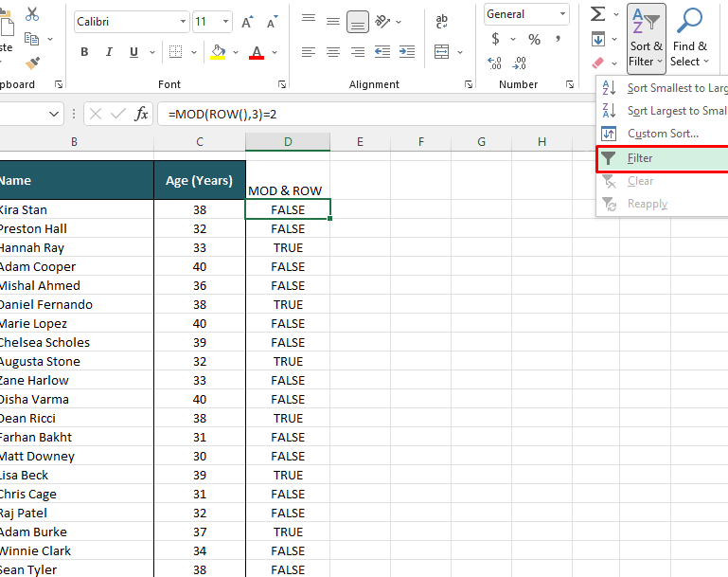This screenshot has width=728, height=577.
Task: Click the Copy icon
Action: click(31, 39)
